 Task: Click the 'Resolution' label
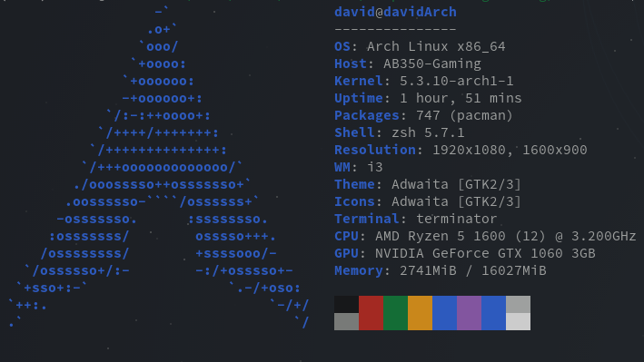point(375,150)
